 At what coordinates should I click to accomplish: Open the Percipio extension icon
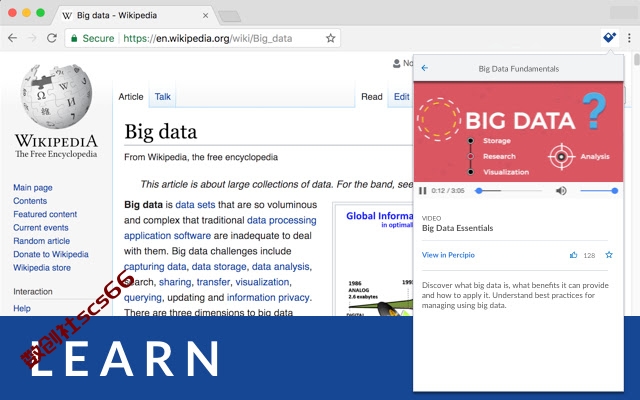coord(609,38)
